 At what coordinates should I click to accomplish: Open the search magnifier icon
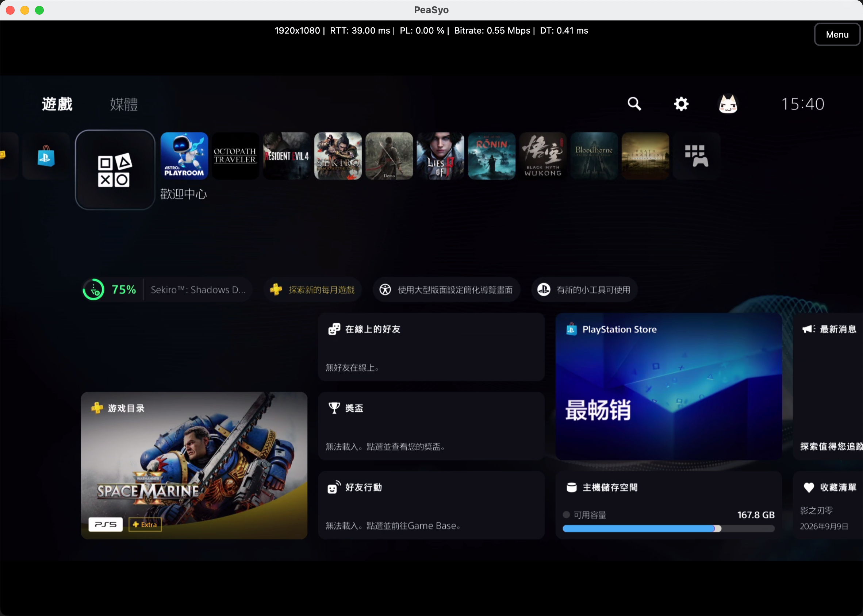[x=634, y=104]
